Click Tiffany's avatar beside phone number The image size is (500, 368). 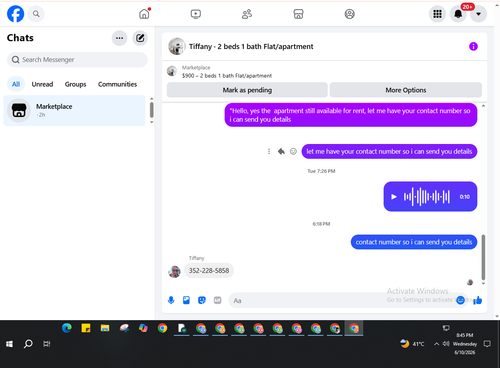pyautogui.click(x=174, y=271)
